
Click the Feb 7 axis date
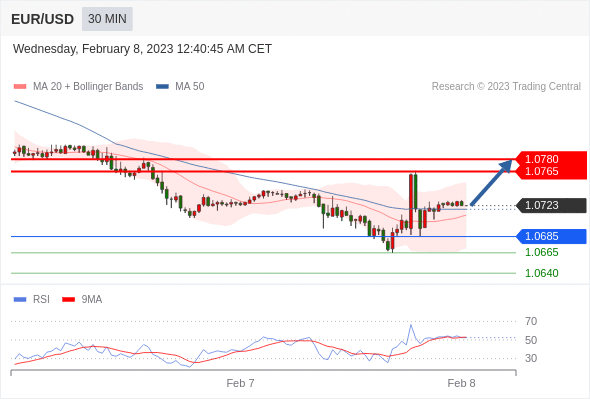[240, 383]
